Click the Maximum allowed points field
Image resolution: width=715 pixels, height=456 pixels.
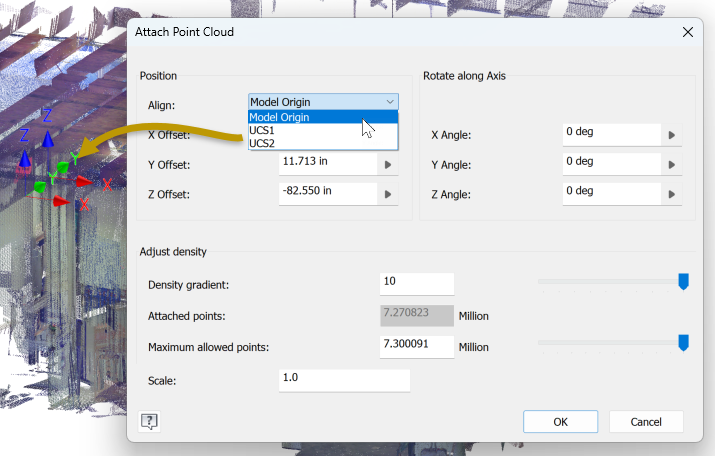click(417, 347)
